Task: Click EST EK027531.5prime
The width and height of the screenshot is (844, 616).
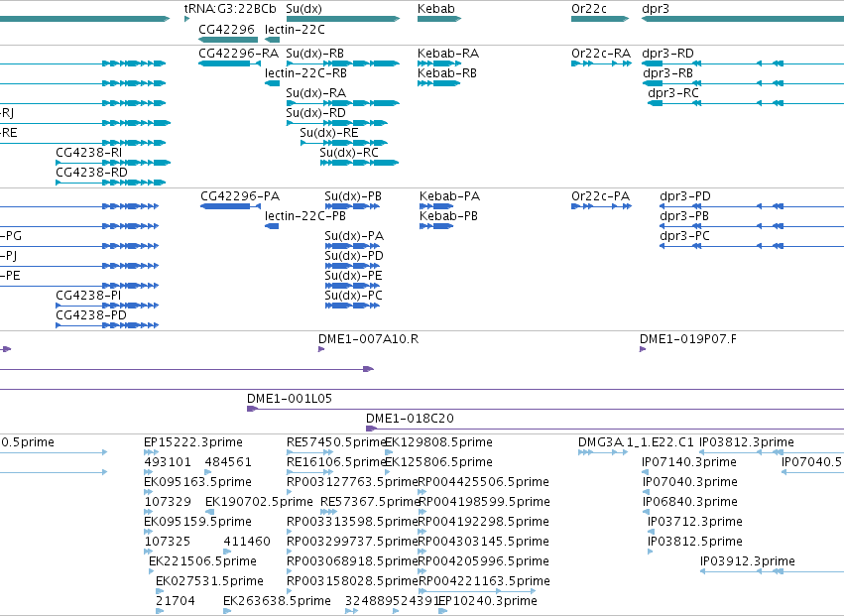Action: (x=209, y=582)
